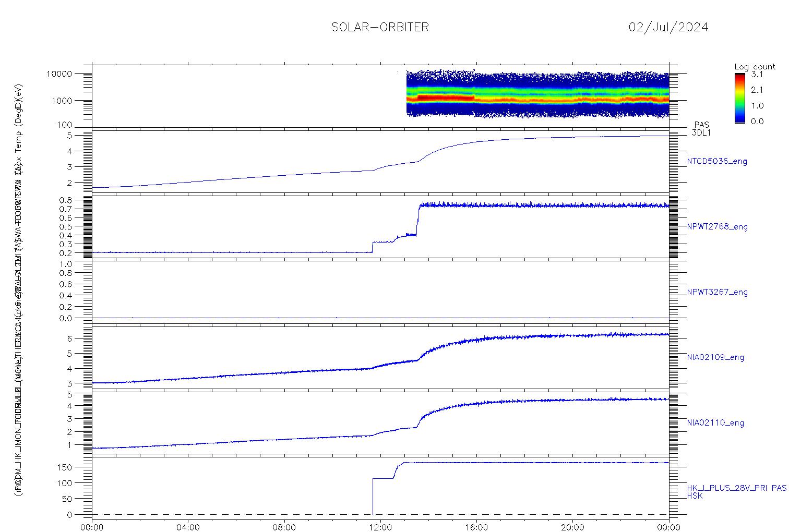Click the 20:00 time axis tick

click(572, 527)
